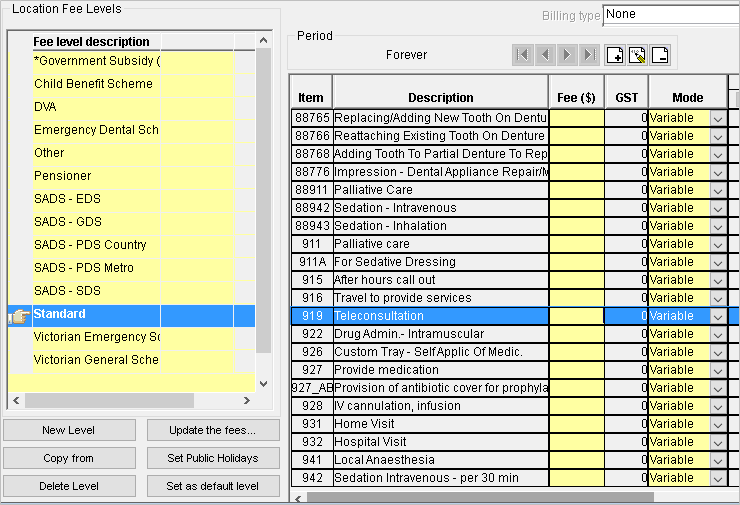
Task: Click the GST column header
Action: coord(626,92)
